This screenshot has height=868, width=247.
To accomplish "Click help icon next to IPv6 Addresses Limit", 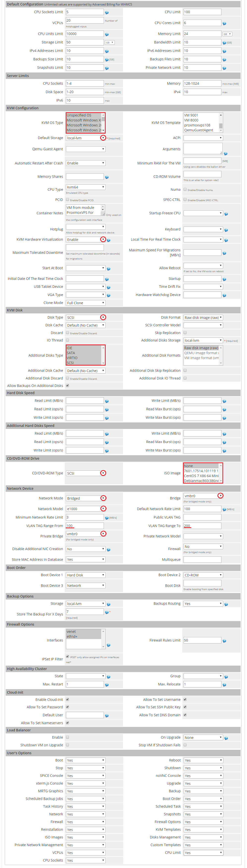I will (x=224, y=51).
